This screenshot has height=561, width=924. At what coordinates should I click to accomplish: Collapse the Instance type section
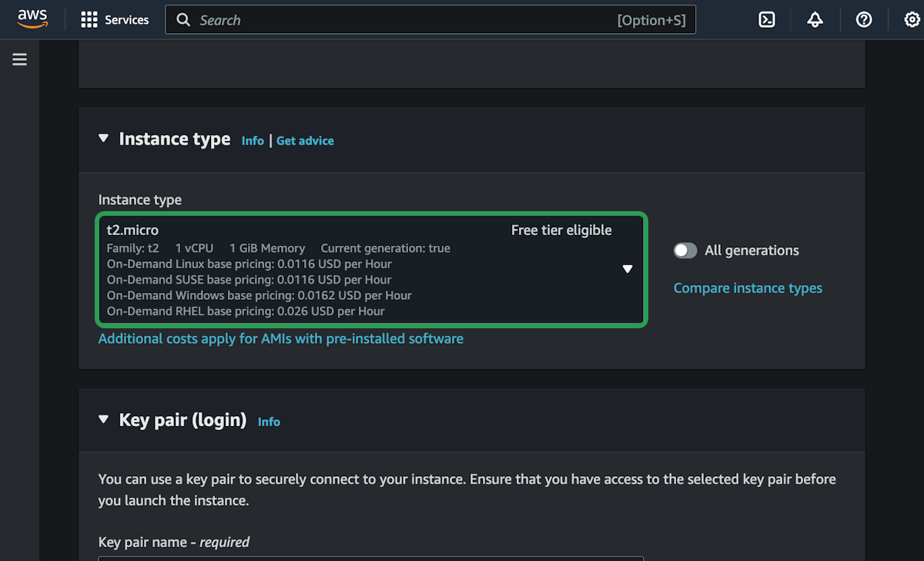103,139
